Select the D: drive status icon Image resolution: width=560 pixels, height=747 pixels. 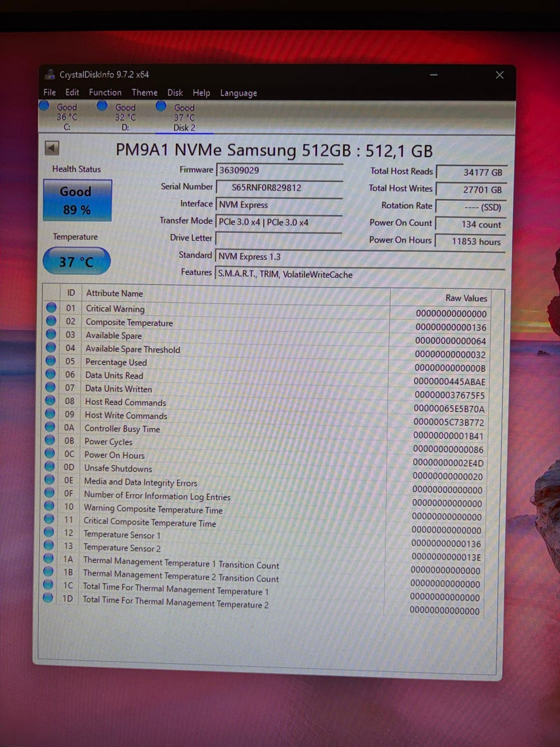[102, 106]
